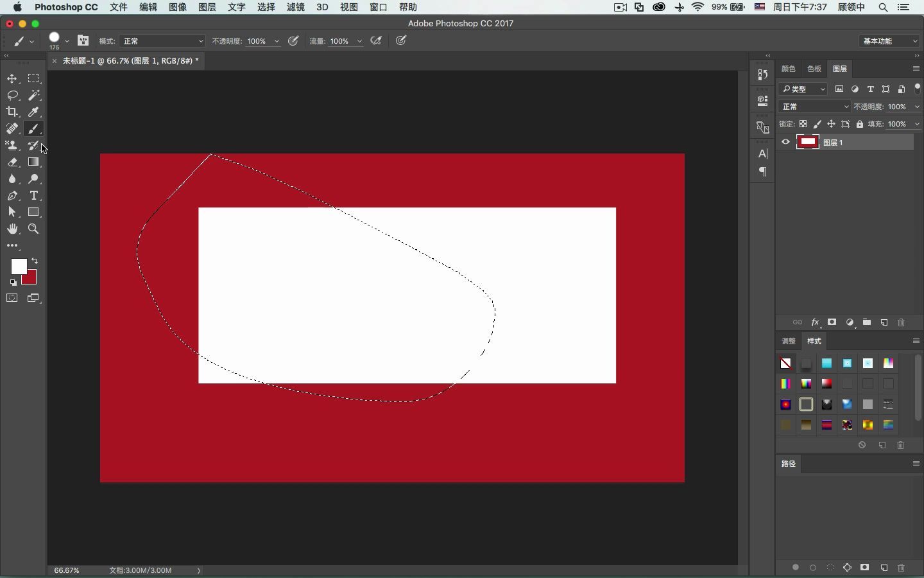Select the Spot Healing Brush tool
Image resolution: width=924 pixels, height=578 pixels.
coord(12,128)
